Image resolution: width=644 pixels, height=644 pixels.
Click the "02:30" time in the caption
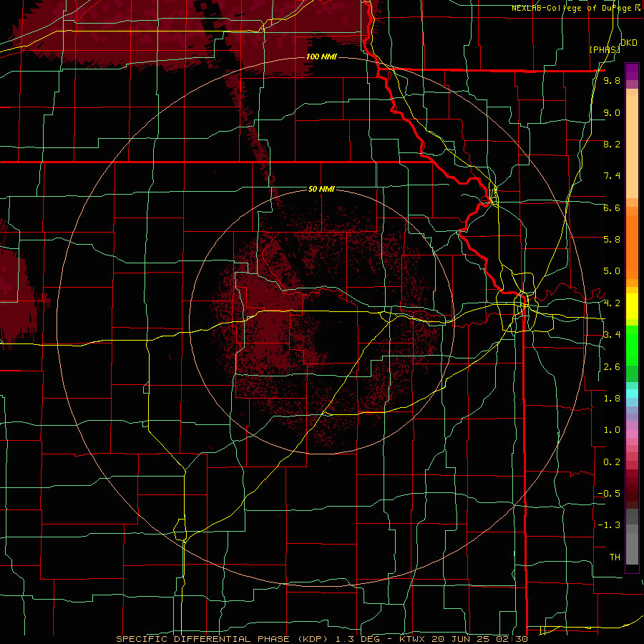click(x=514, y=639)
